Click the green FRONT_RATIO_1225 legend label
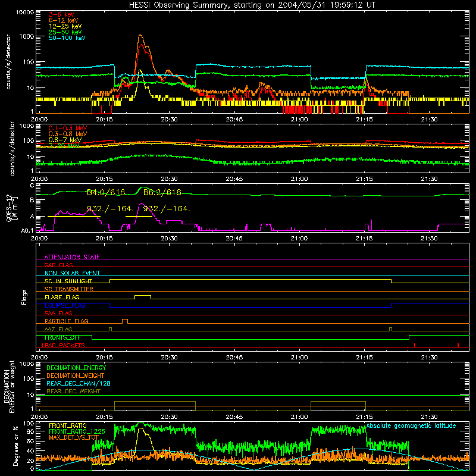Screen dimensions: 476x476 pos(77,432)
